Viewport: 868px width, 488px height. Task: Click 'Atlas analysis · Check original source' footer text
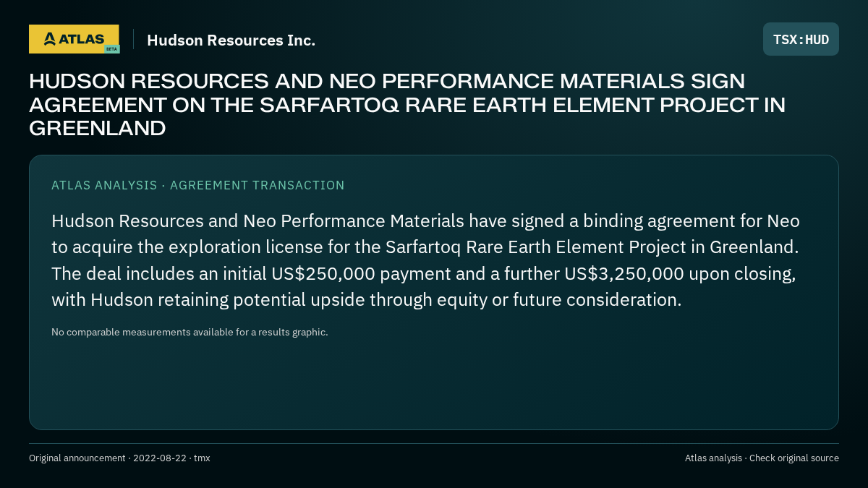coord(762,458)
